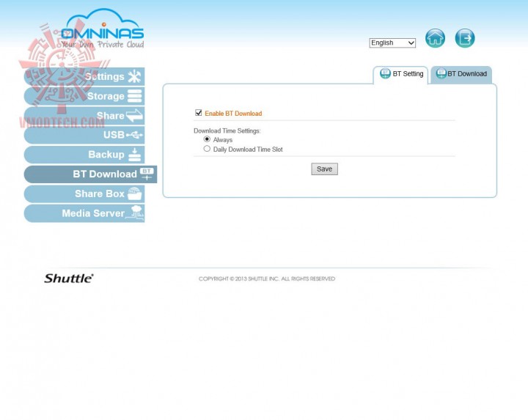Click the copyright Shuttle Inc. text
Viewport: 528px width, 420px height.
pos(267,279)
